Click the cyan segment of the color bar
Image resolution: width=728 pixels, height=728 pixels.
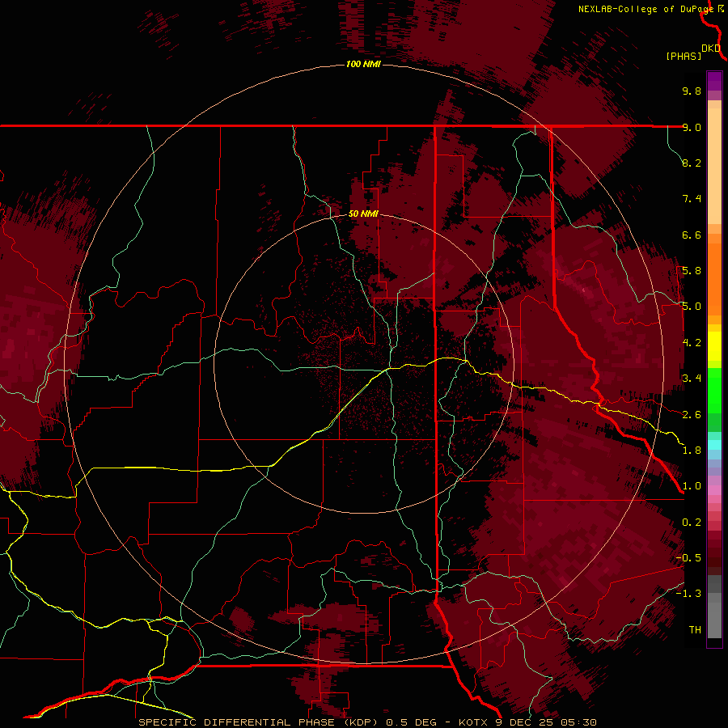pyautogui.click(x=714, y=445)
